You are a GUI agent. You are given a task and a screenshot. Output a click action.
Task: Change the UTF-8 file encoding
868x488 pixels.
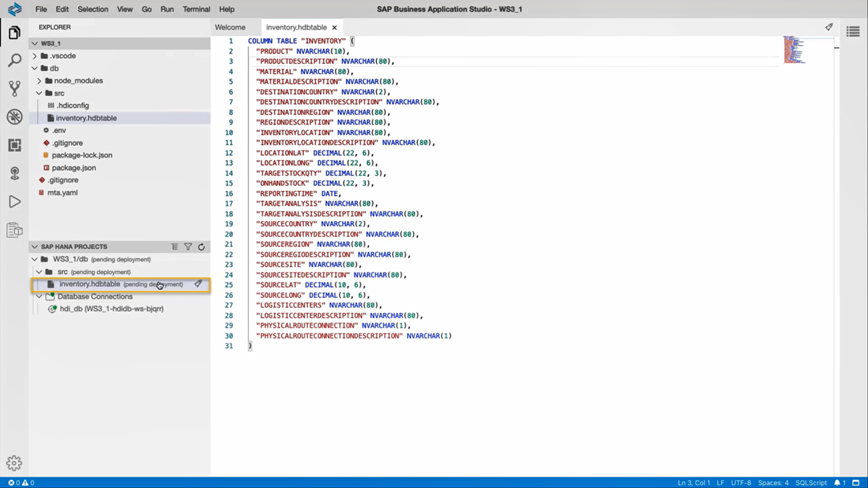coord(741,483)
